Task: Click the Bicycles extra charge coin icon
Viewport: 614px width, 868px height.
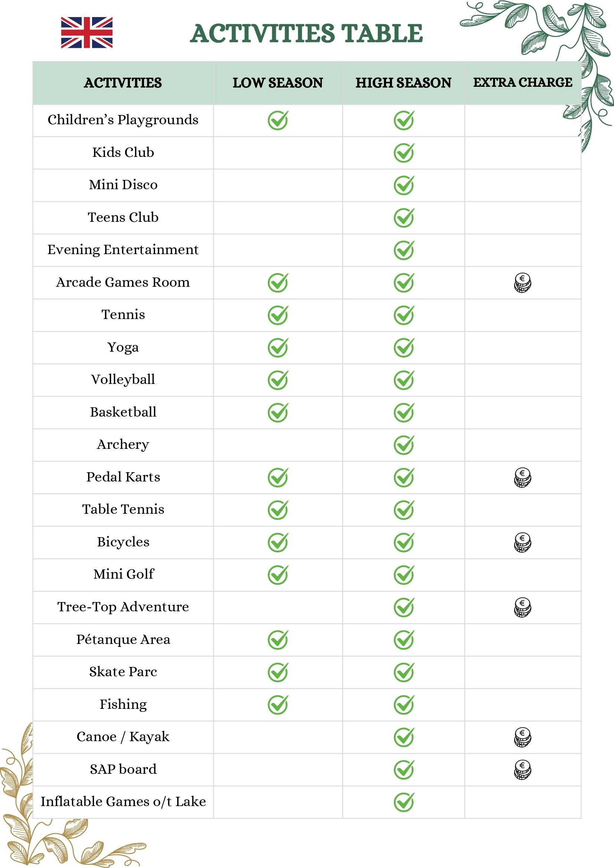Action: [522, 542]
